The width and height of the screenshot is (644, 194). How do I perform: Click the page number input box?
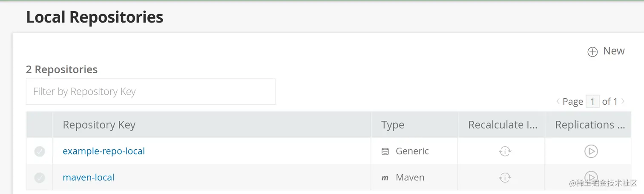tap(592, 102)
